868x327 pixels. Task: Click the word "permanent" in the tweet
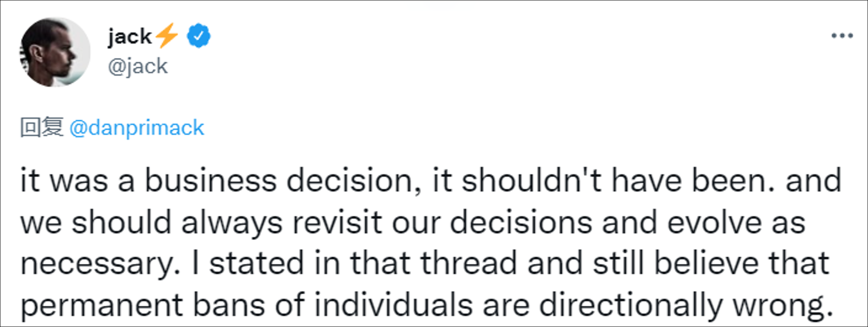coord(102,306)
